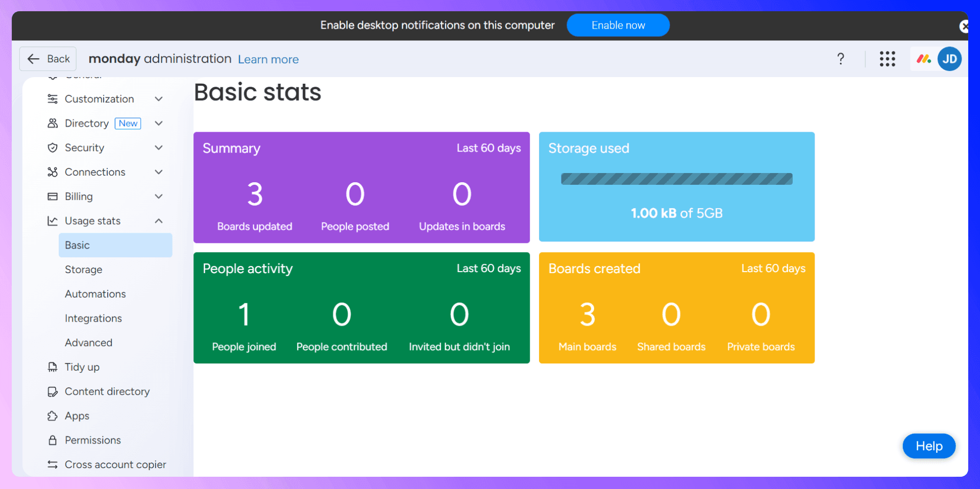The image size is (980, 489).
Task: Click the purple Summary card title
Action: tap(232, 149)
